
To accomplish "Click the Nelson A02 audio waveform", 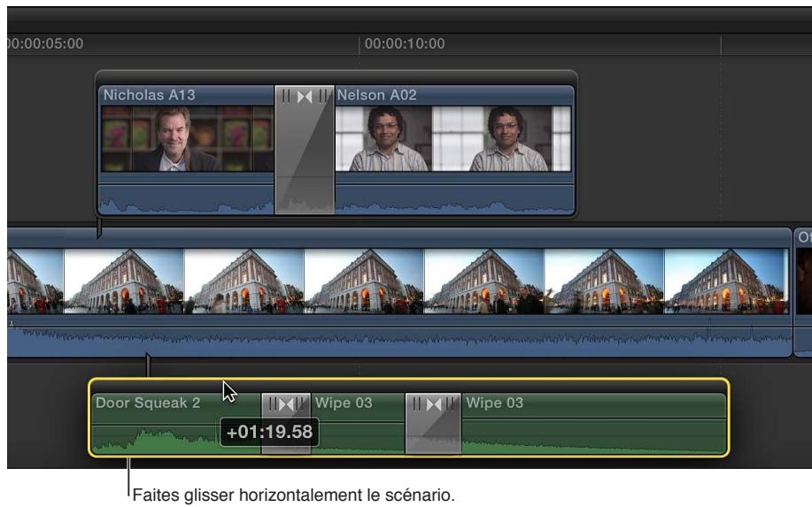I will point(454,200).
